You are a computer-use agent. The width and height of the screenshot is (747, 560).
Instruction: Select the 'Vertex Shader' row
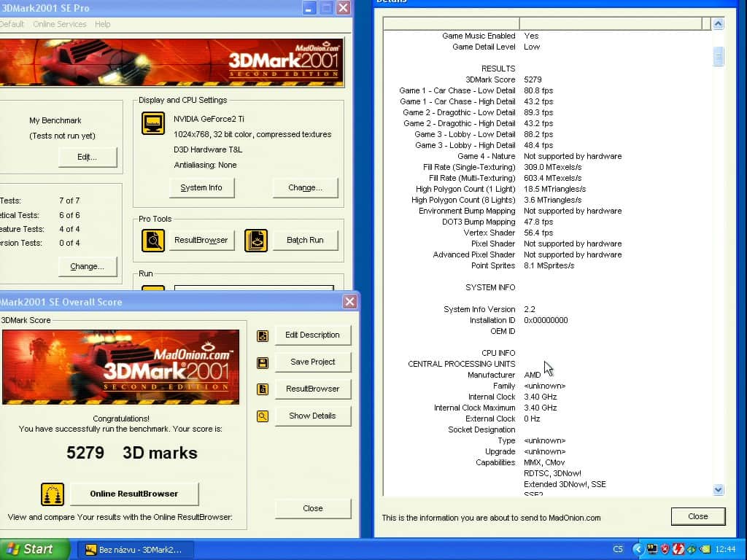pyautogui.click(x=546, y=233)
